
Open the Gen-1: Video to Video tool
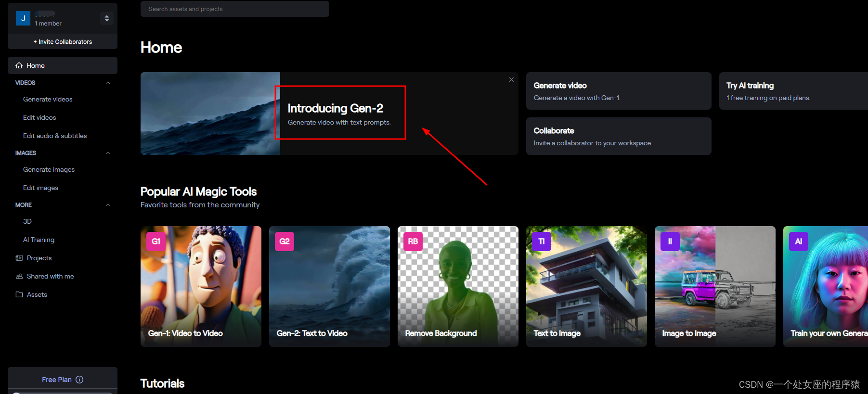(x=201, y=286)
